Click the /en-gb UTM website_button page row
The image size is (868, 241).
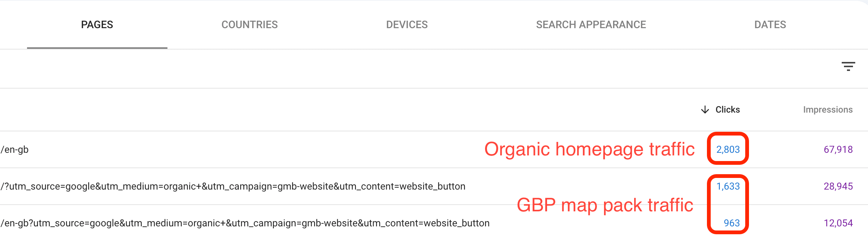245,223
